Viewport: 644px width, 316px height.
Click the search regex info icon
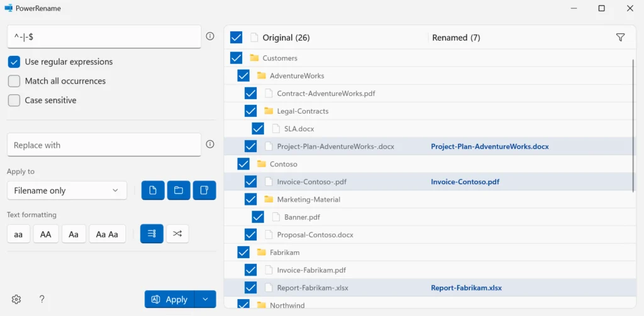210,36
